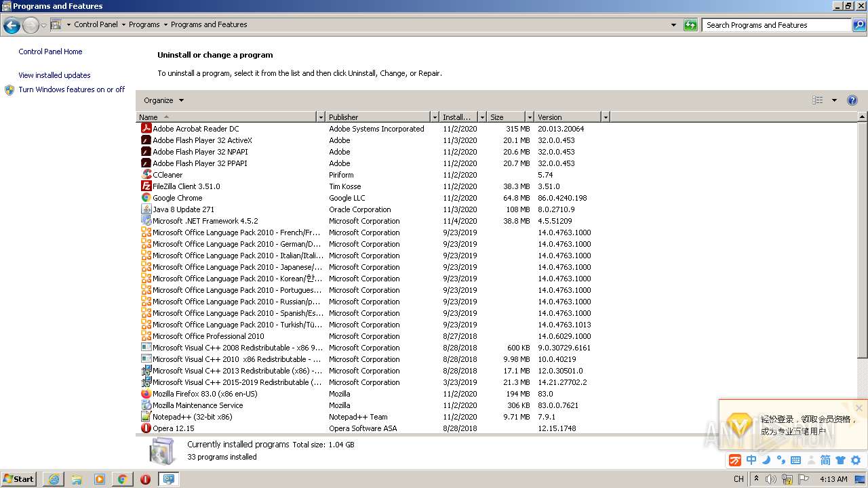Open Windows Explorer folder taskbar icon
The image size is (868, 488).
tap(77, 479)
